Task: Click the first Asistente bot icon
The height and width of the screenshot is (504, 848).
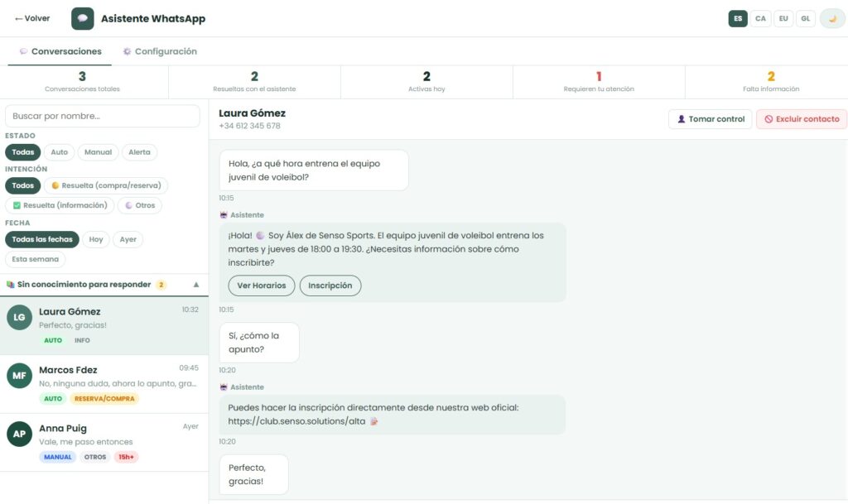Action: pos(224,215)
